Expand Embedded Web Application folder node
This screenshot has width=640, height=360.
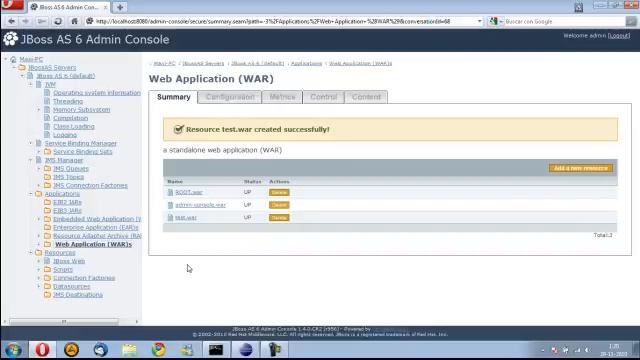coord(39,219)
